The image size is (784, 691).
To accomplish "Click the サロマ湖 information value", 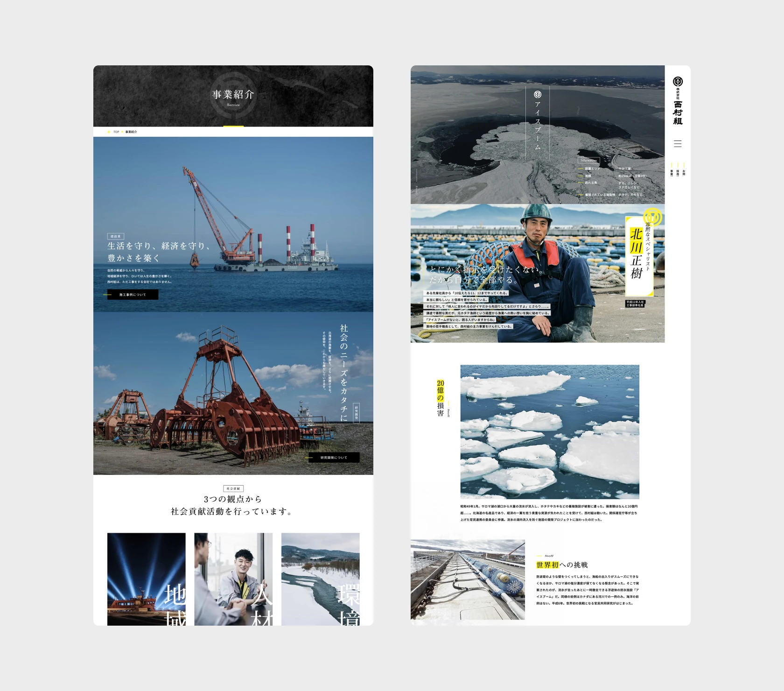I will [x=625, y=169].
